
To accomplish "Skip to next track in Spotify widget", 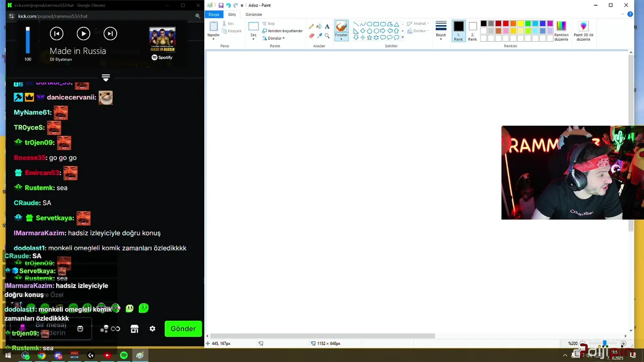I will [110, 34].
